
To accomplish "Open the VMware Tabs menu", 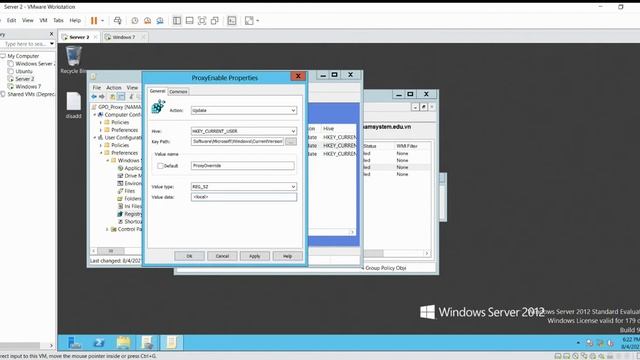I will point(58,20).
